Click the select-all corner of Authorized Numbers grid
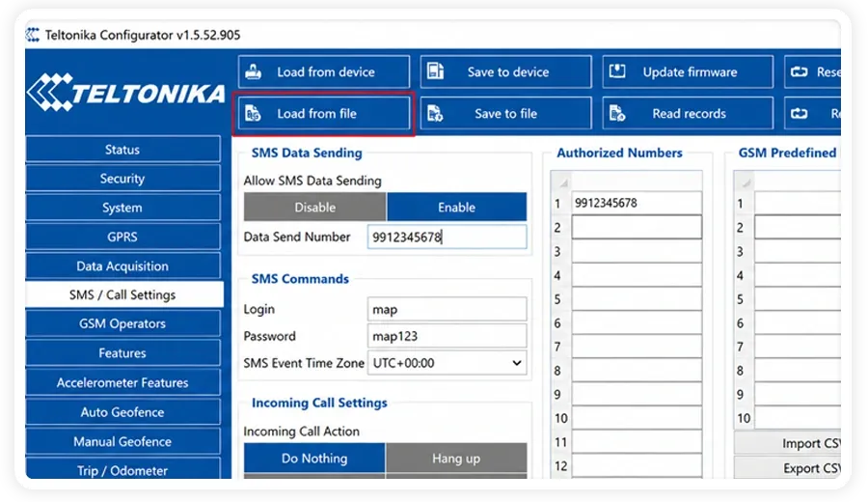This screenshot has width=868, height=502. coord(561,181)
